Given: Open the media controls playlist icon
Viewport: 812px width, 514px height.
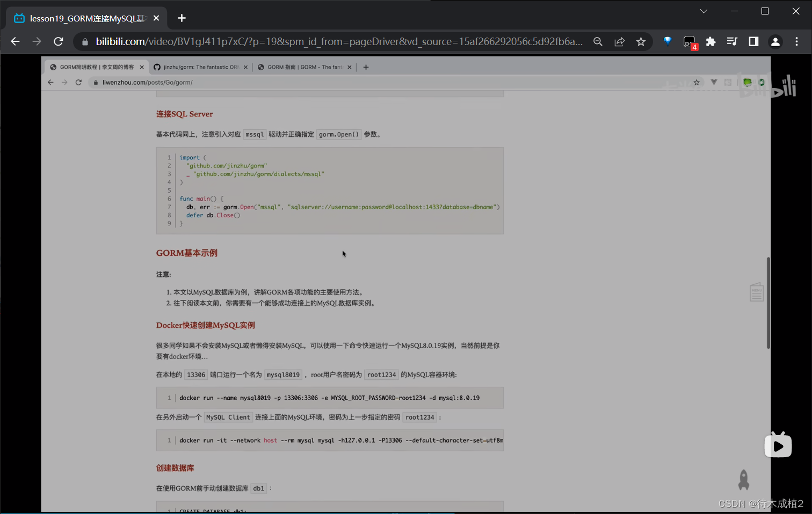Looking at the screenshot, I should click(732, 41).
